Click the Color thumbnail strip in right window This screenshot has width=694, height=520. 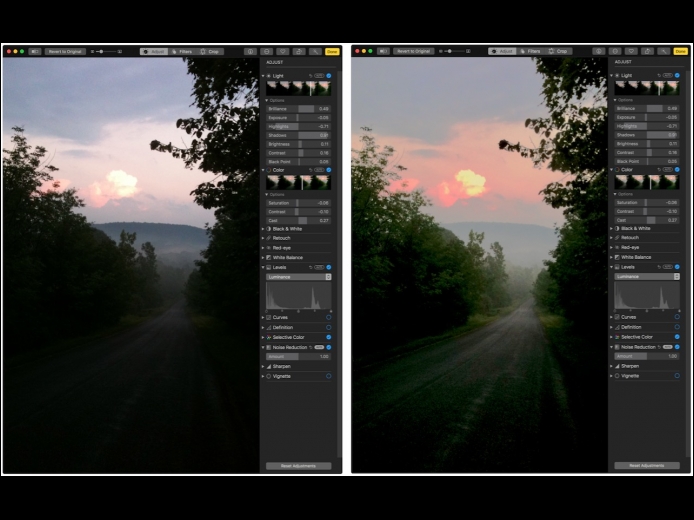647,182
